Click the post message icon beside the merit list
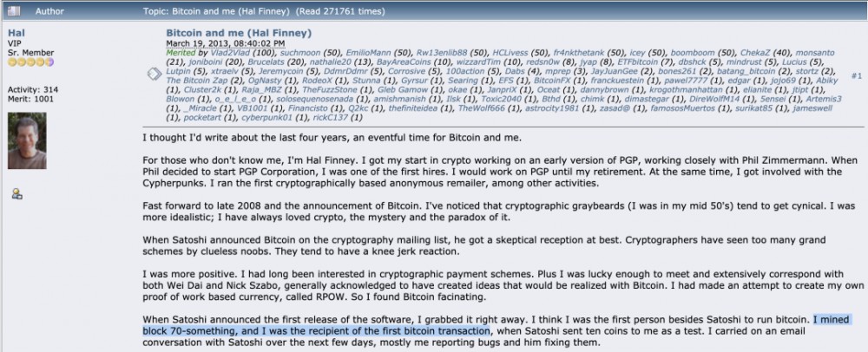 tap(154, 75)
